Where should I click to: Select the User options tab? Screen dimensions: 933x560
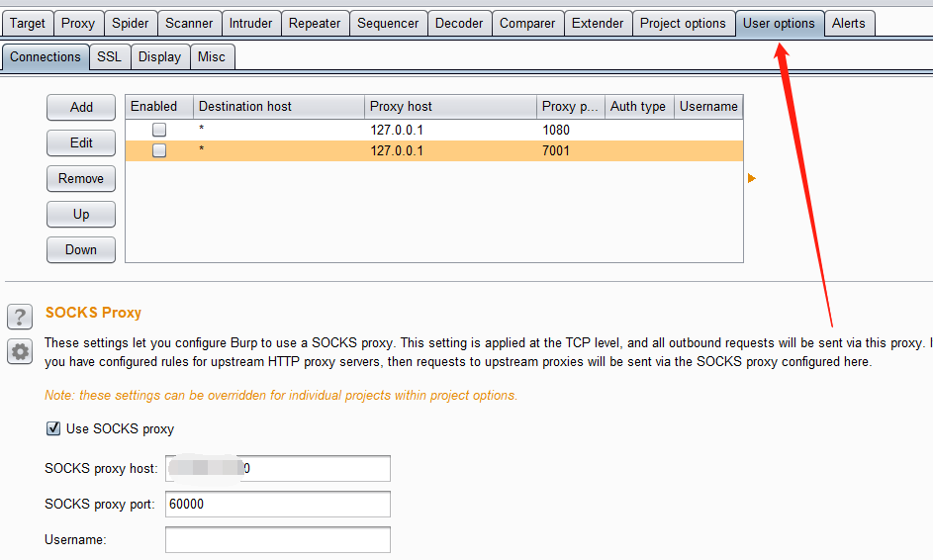(779, 23)
